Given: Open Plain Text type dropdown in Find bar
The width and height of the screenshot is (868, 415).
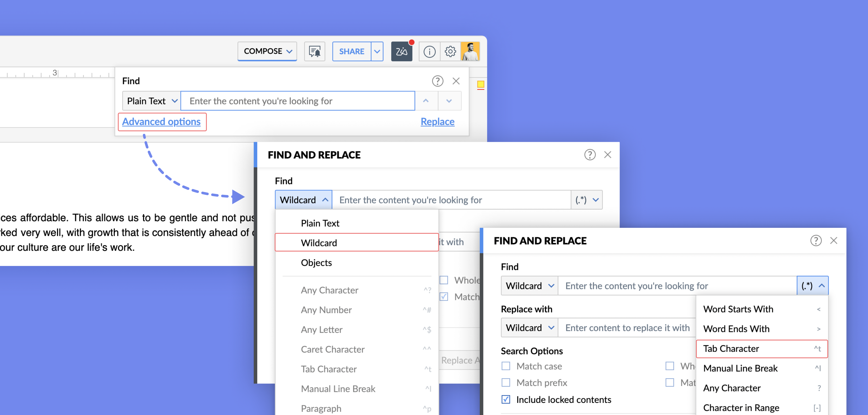Looking at the screenshot, I should [152, 101].
